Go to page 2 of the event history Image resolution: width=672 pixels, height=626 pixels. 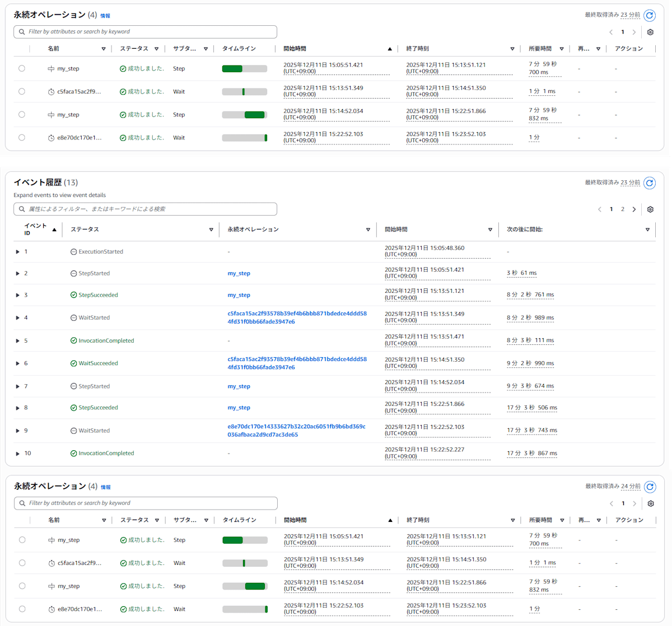[622, 209]
